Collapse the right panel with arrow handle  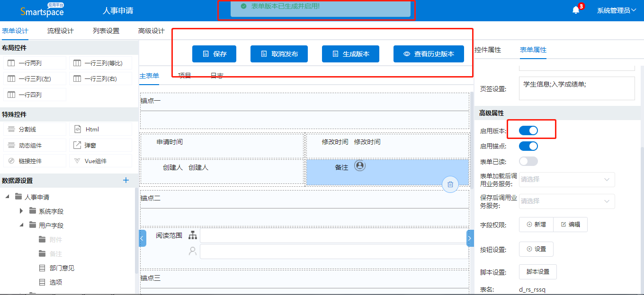(x=470, y=238)
